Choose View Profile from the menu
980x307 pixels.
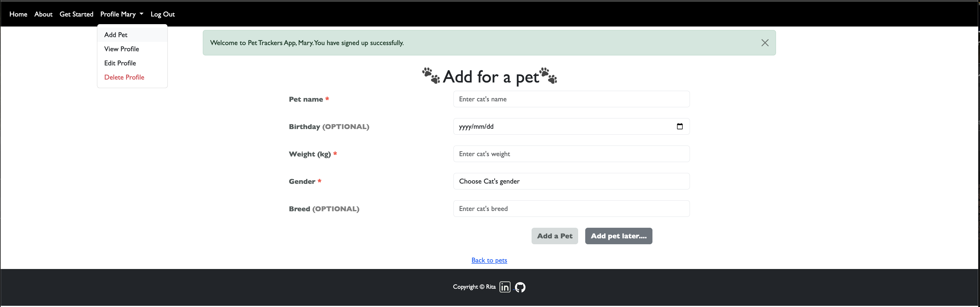(x=122, y=49)
